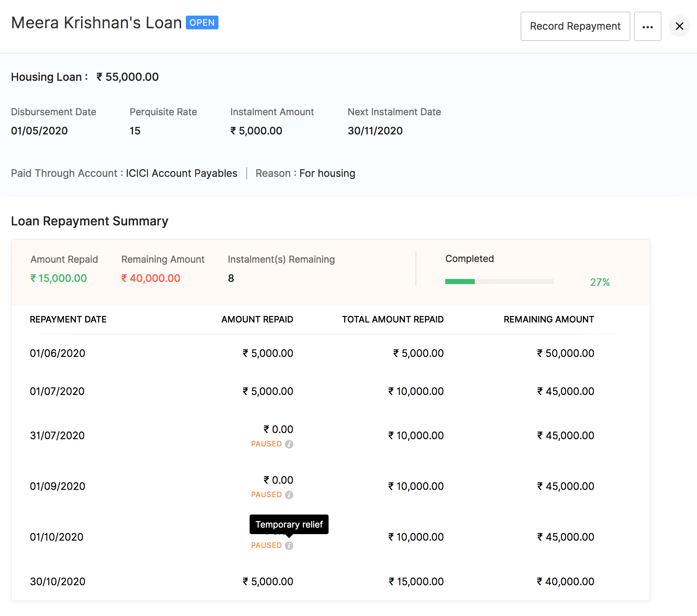697x616 pixels.
Task: Click the rupee symbol before Housing Loan amount
Action: pos(99,77)
